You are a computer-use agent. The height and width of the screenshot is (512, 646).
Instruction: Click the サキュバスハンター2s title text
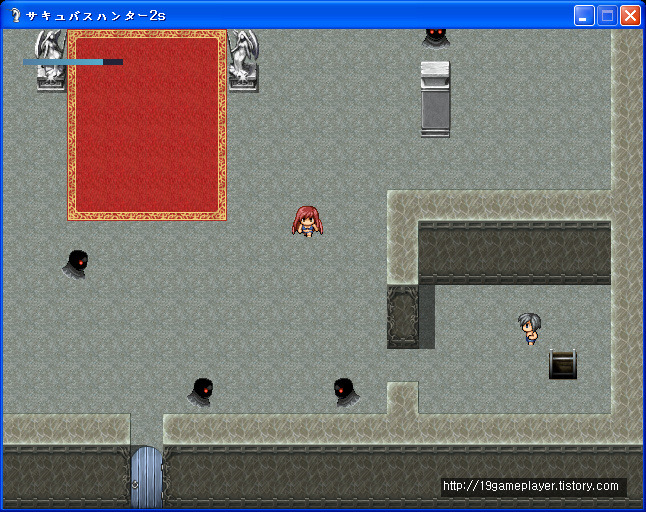click(x=96, y=16)
